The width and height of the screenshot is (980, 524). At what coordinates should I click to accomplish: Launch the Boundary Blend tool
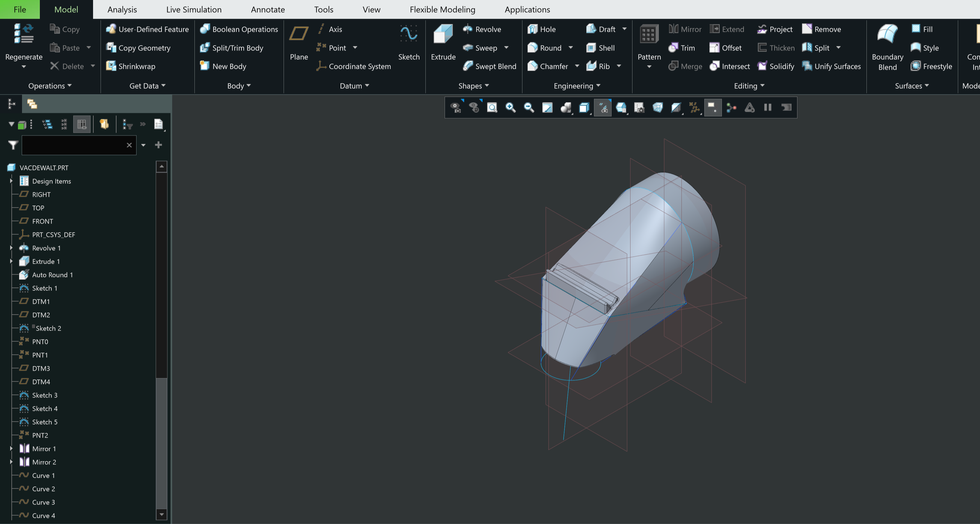(887, 47)
